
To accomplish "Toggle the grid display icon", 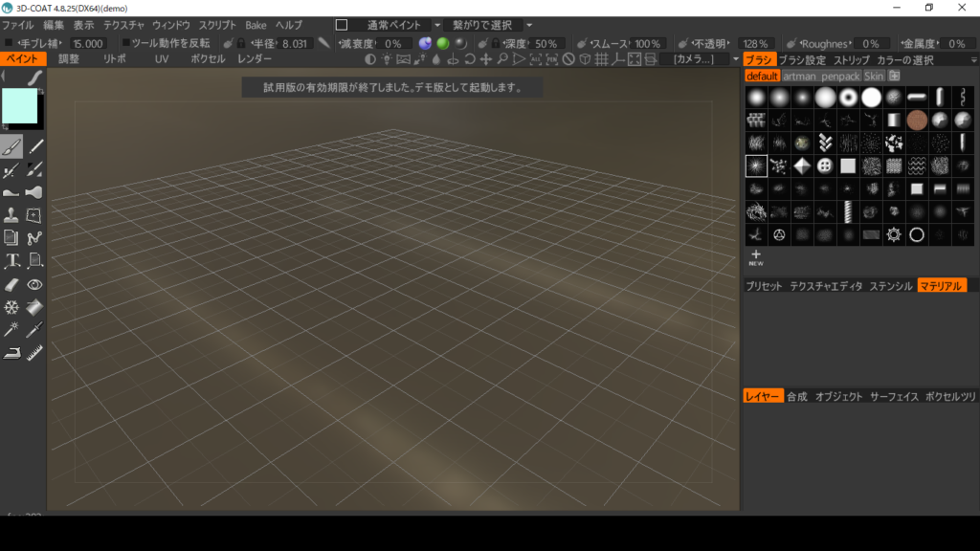I will tap(602, 59).
